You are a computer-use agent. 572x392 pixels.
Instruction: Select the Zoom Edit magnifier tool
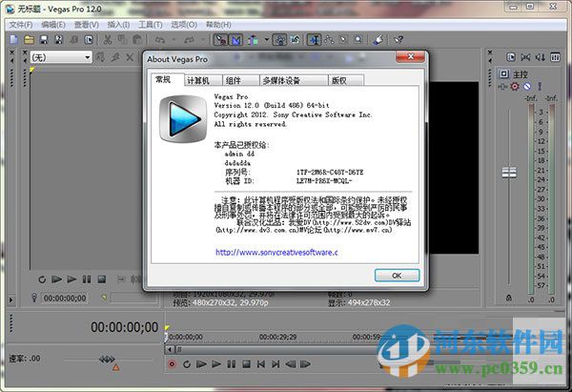pyautogui.click(x=358, y=39)
